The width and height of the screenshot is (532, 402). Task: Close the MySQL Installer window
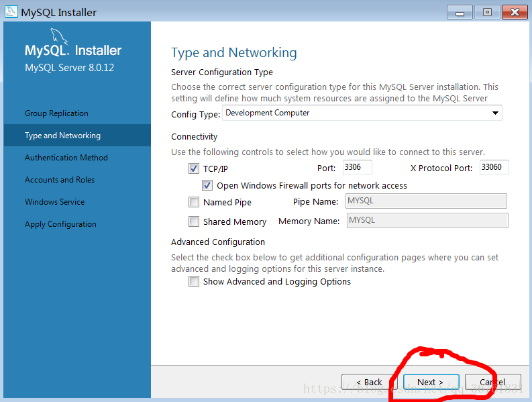pos(515,13)
